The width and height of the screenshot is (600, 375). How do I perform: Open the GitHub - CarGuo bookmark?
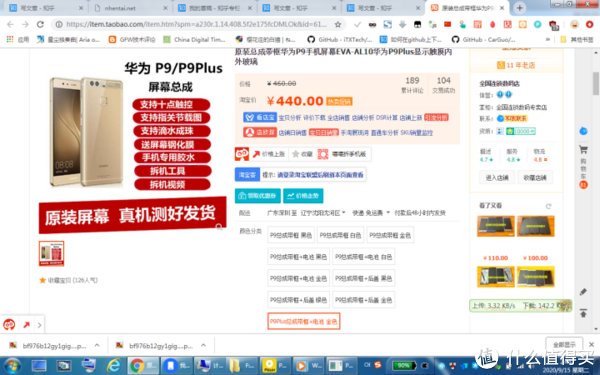tap(484, 39)
